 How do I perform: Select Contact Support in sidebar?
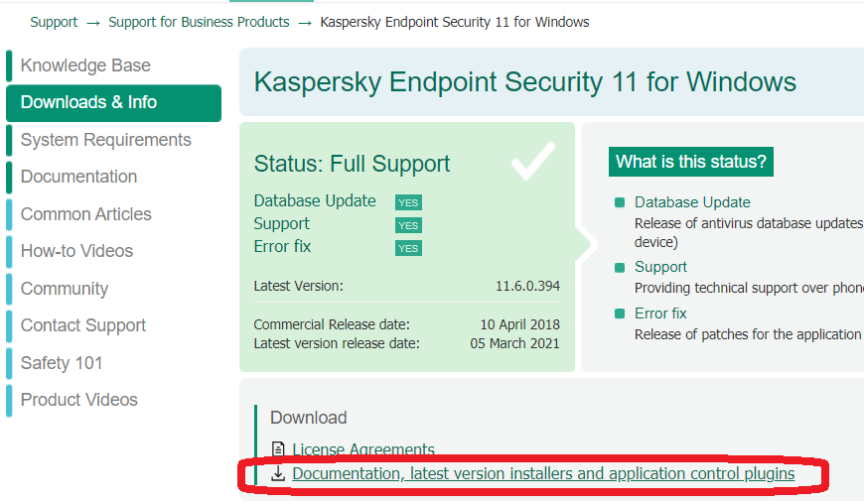(82, 325)
